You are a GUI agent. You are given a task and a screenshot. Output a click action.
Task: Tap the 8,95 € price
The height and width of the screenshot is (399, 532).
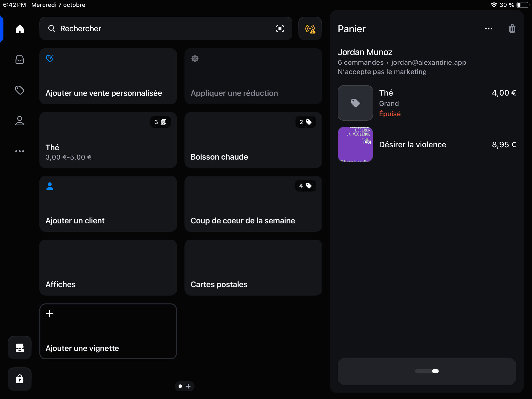coord(504,145)
